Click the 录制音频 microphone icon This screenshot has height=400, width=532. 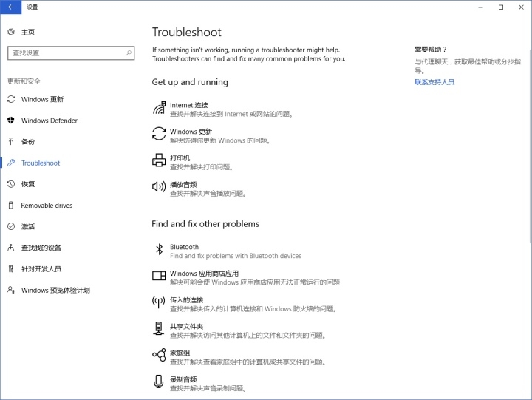pos(158,382)
